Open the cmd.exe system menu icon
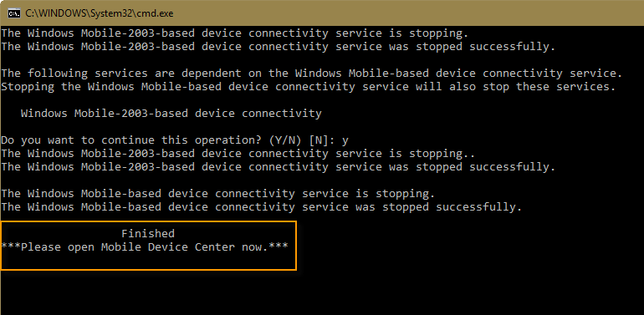 pyautogui.click(x=14, y=13)
